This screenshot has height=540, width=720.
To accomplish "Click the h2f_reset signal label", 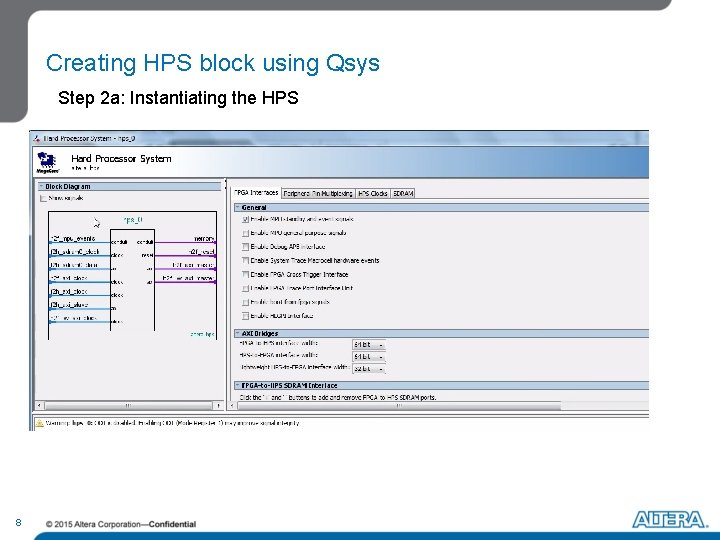I will point(202,252).
